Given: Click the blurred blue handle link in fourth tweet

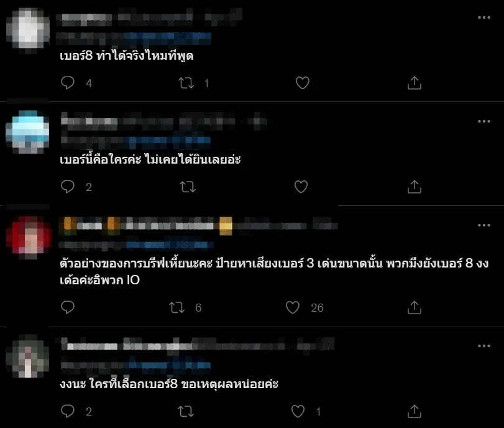Looking at the screenshot, I should 170,366.
